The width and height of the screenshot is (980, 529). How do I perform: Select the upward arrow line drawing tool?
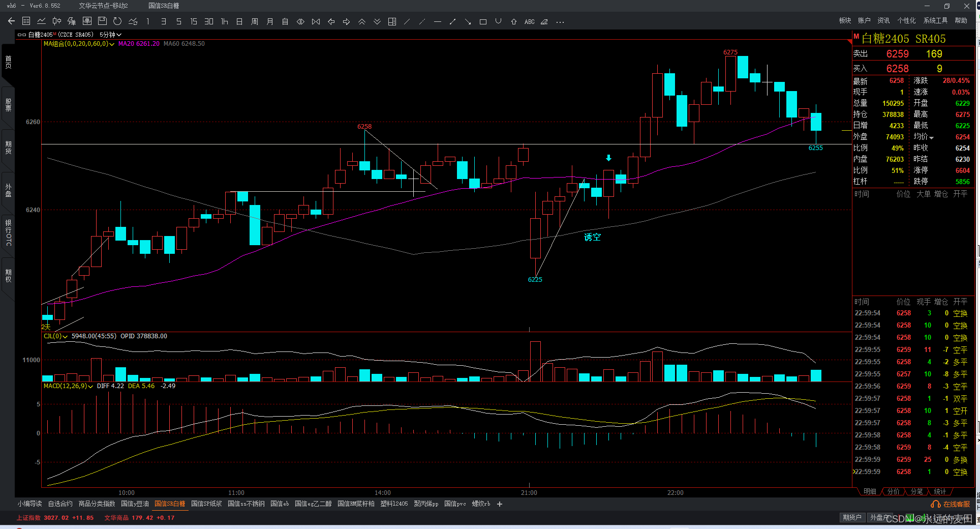click(x=453, y=21)
